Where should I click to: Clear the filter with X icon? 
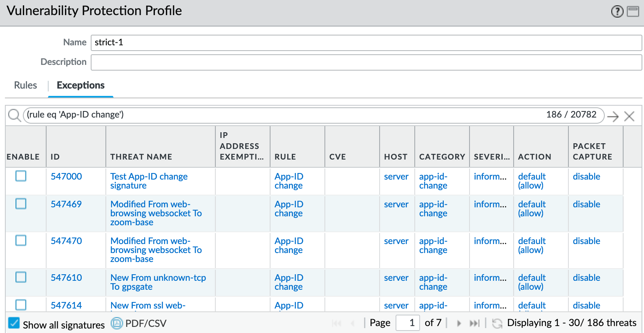coord(629,117)
